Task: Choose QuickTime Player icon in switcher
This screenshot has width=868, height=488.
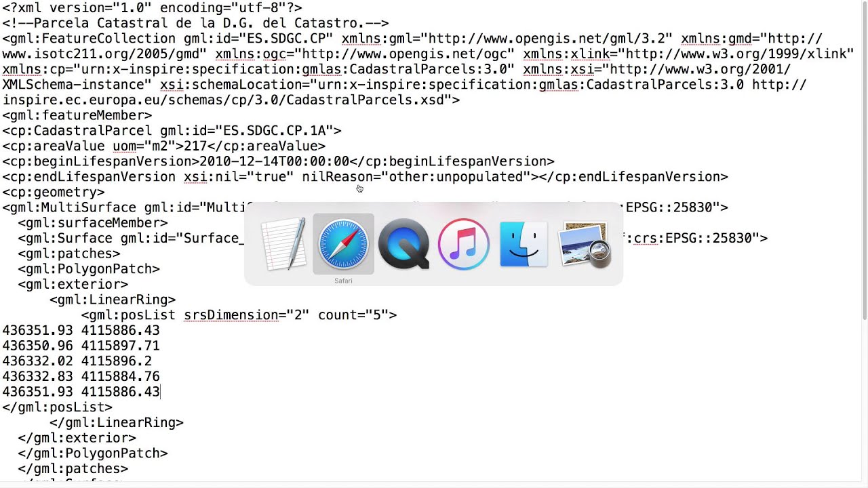Action: pyautogui.click(x=403, y=244)
